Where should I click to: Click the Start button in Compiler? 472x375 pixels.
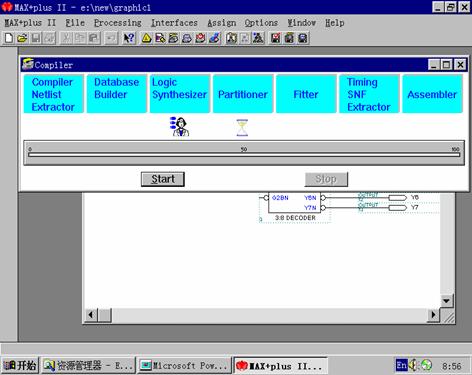pyautogui.click(x=163, y=179)
